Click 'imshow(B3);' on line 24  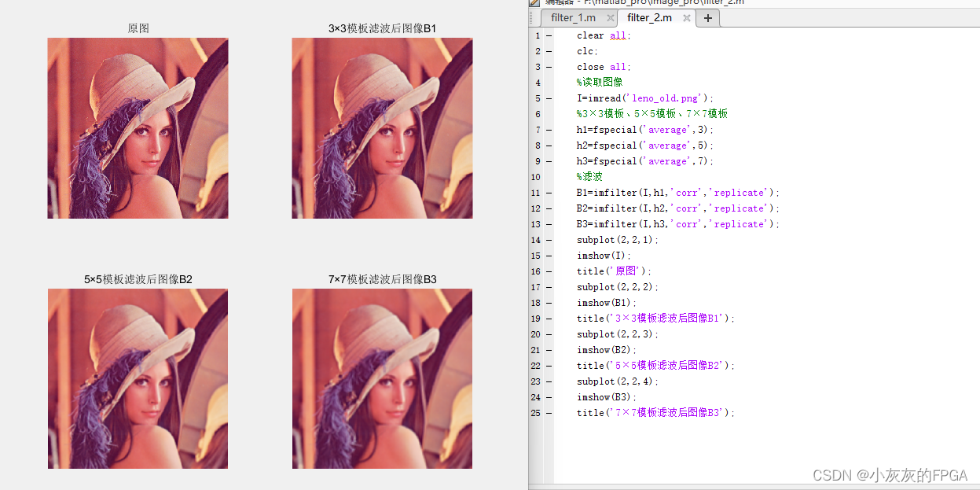607,397
